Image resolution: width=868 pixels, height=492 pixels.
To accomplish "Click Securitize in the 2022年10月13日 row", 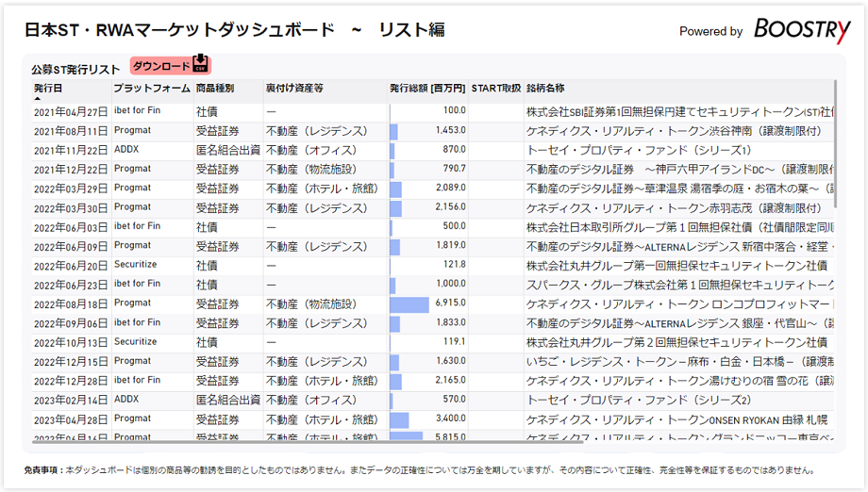I will coord(135,341).
